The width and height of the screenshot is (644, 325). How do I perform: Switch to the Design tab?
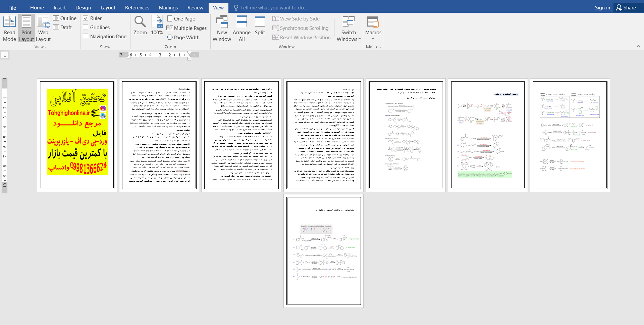(x=83, y=8)
